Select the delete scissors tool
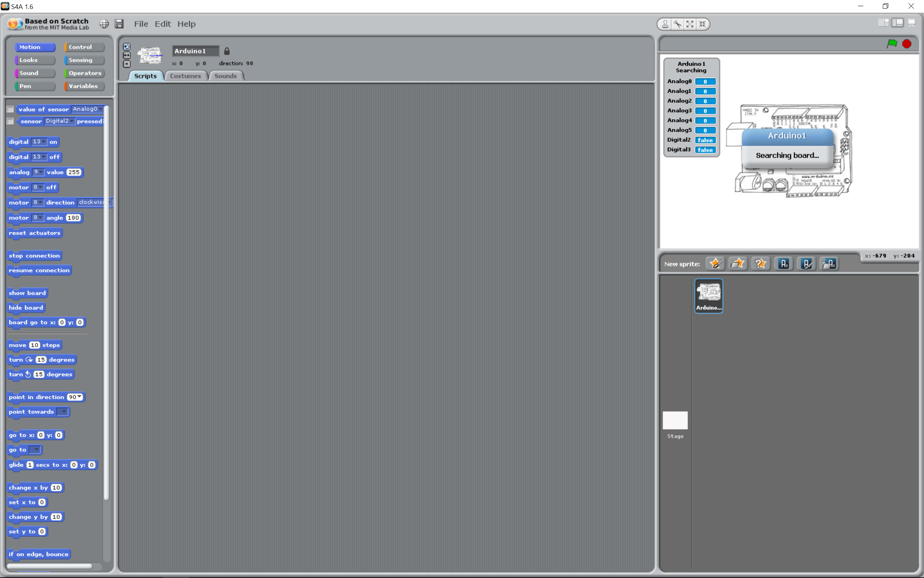The height and width of the screenshot is (578, 924). (677, 24)
